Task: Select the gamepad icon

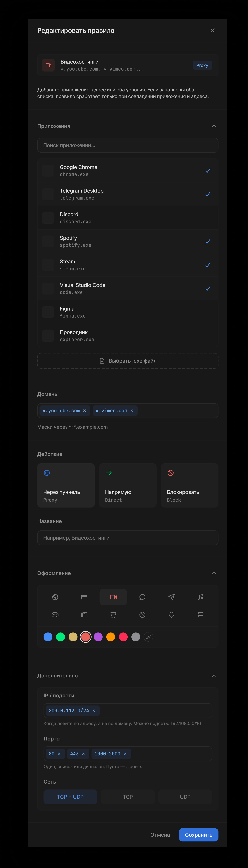Action: tap(55, 615)
